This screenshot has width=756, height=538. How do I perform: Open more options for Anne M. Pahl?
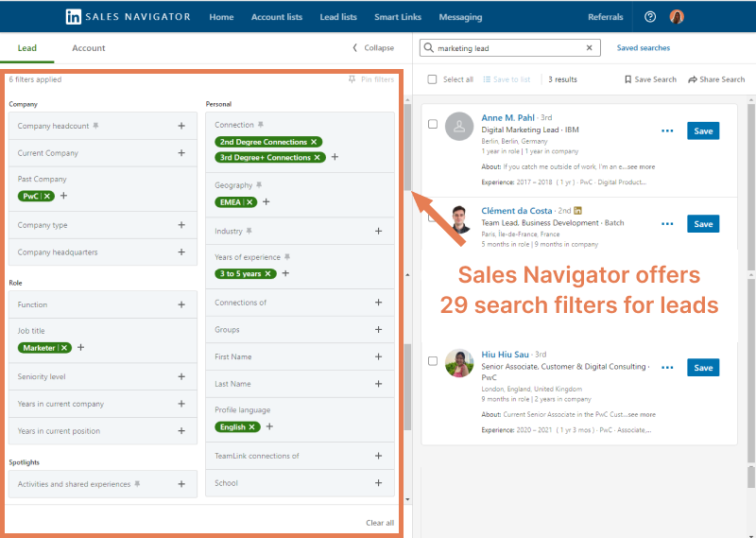(x=667, y=130)
